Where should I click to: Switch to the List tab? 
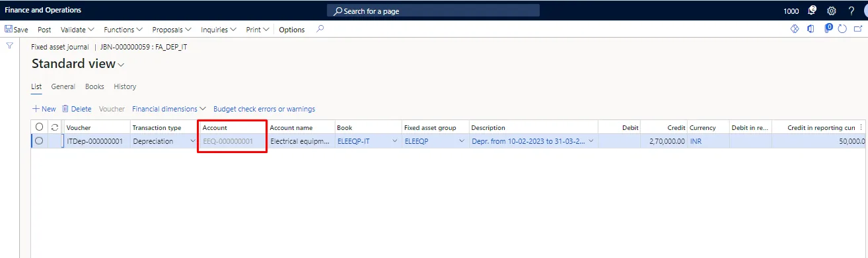[x=36, y=86]
